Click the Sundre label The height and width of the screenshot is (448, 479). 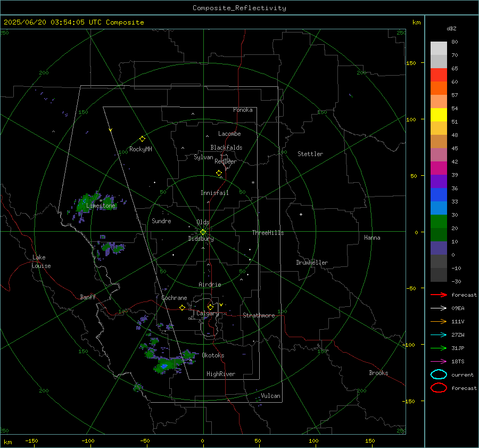coord(161,221)
